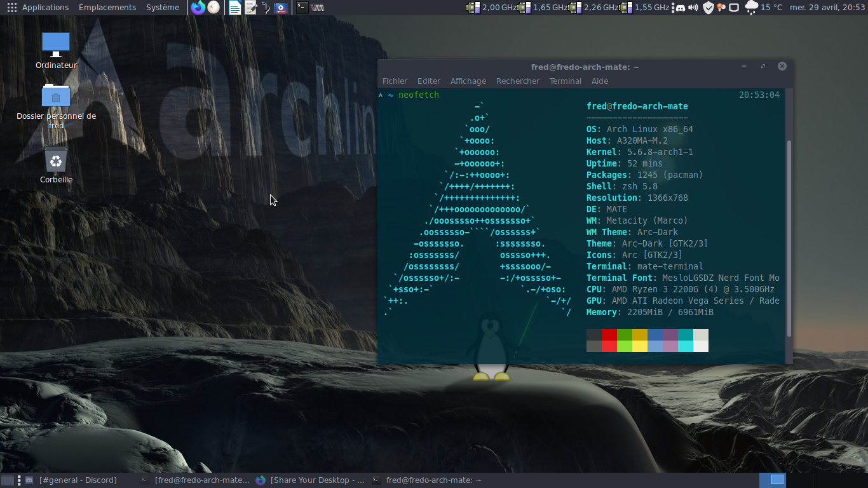Click the small colorful tray icon after shield
Screen dimensions: 868x488
point(721,8)
